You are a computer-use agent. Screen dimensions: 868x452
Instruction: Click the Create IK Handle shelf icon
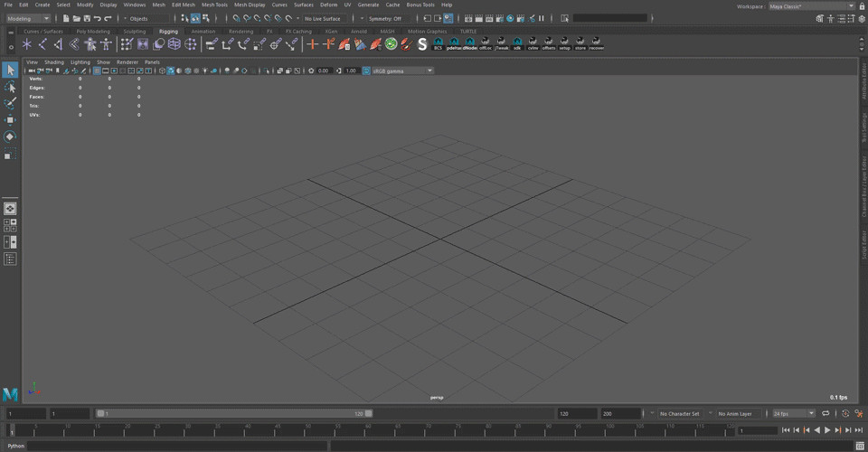pos(58,44)
